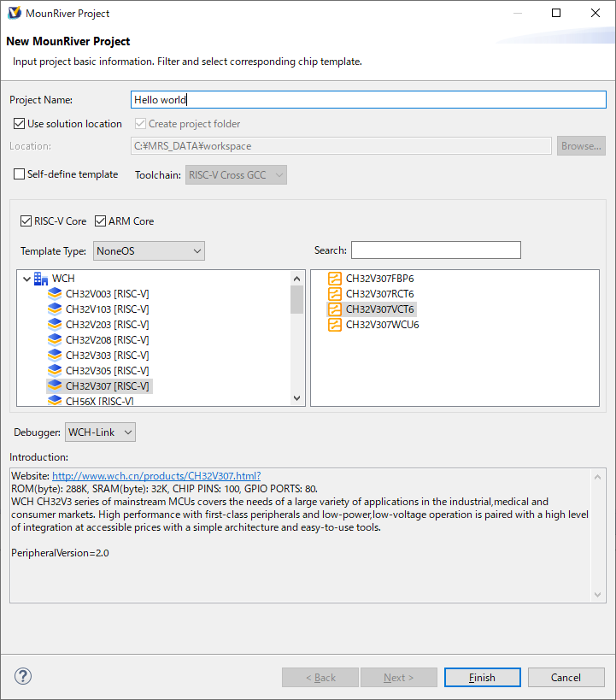Viewport: 616px width, 700px height.
Task: Click the CH32V307WCU6 chip icon
Action: (335, 325)
